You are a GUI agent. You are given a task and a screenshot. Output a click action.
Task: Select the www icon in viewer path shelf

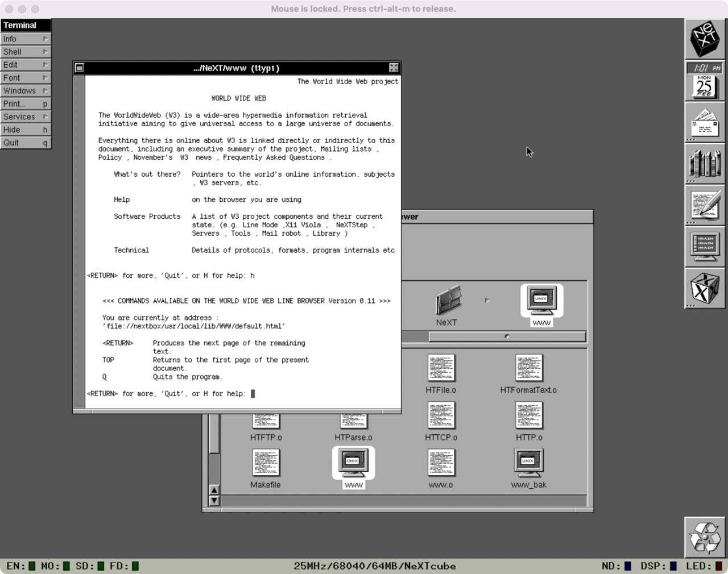[x=541, y=300]
